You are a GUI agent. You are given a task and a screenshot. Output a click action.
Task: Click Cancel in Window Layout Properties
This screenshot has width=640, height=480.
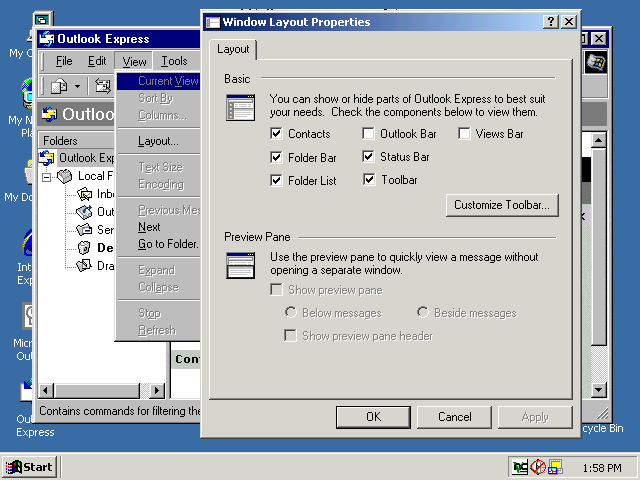(454, 417)
